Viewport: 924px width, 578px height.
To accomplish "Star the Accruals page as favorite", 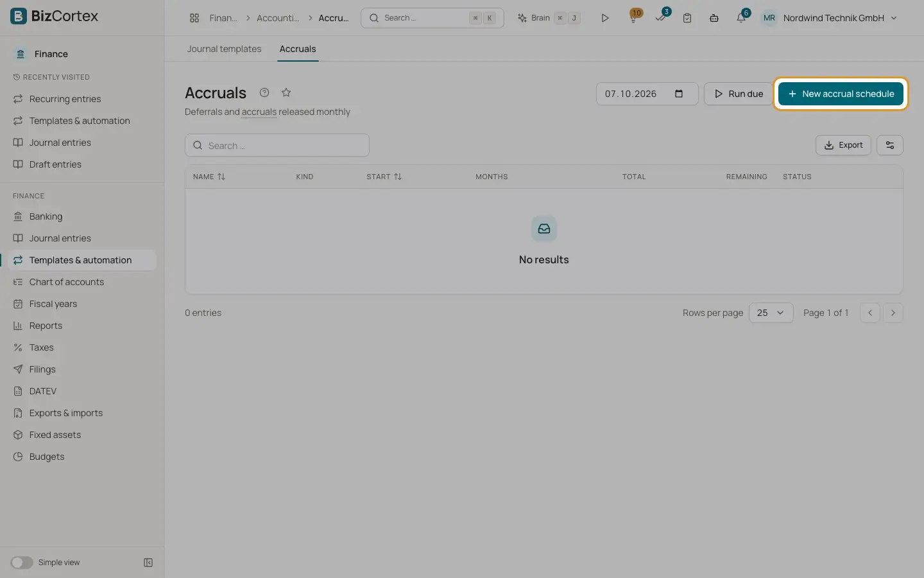I will click(x=286, y=92).
